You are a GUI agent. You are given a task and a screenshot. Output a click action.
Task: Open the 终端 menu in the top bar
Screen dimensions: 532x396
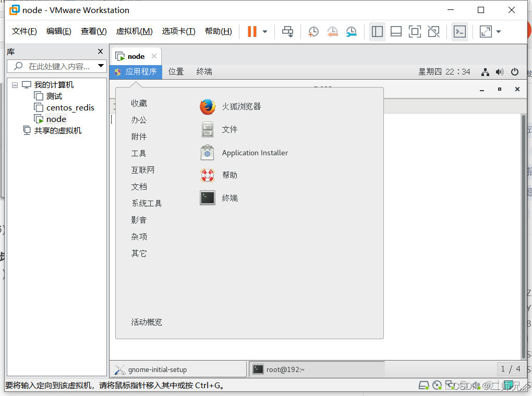tap(204, 72)
